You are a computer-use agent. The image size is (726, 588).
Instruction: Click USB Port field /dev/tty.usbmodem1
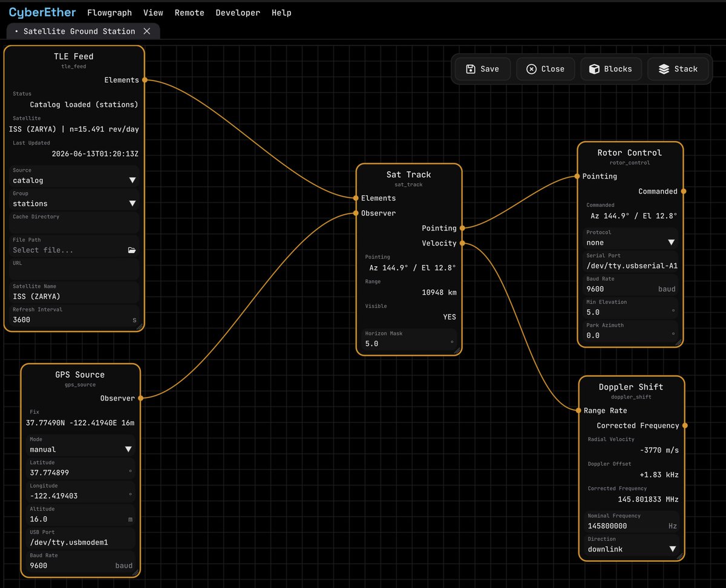click(x=81, y=538)
